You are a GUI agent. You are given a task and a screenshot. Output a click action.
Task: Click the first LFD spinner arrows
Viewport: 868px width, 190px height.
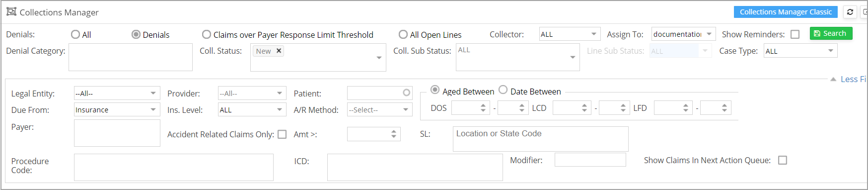pos(686,107)
